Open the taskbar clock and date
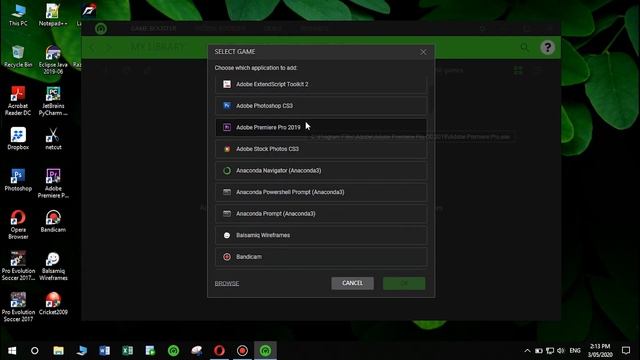 coord(600,351)
